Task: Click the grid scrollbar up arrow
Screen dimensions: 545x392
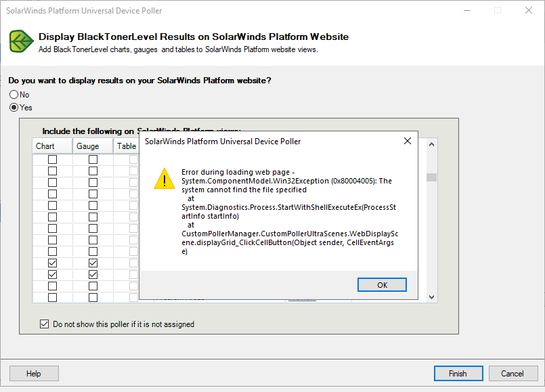Action: [431, 144]
